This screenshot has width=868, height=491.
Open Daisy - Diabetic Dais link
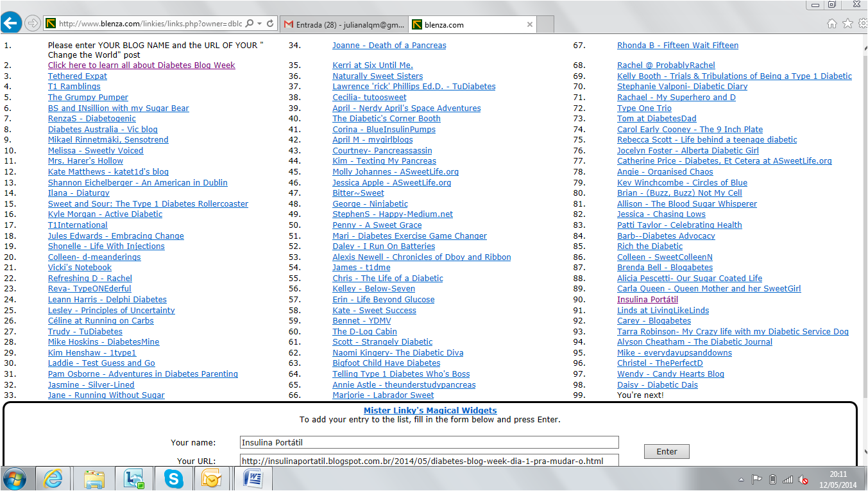pyautogui.click(x=658, y=385)
